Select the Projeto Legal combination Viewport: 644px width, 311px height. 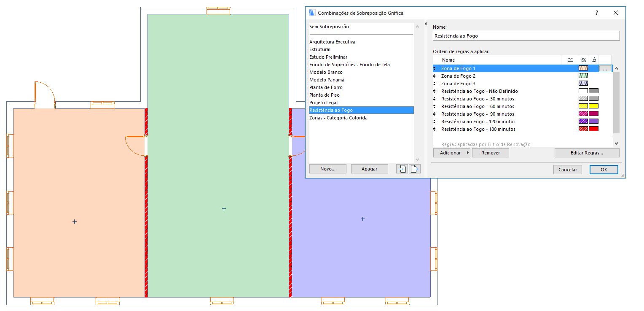323,103
